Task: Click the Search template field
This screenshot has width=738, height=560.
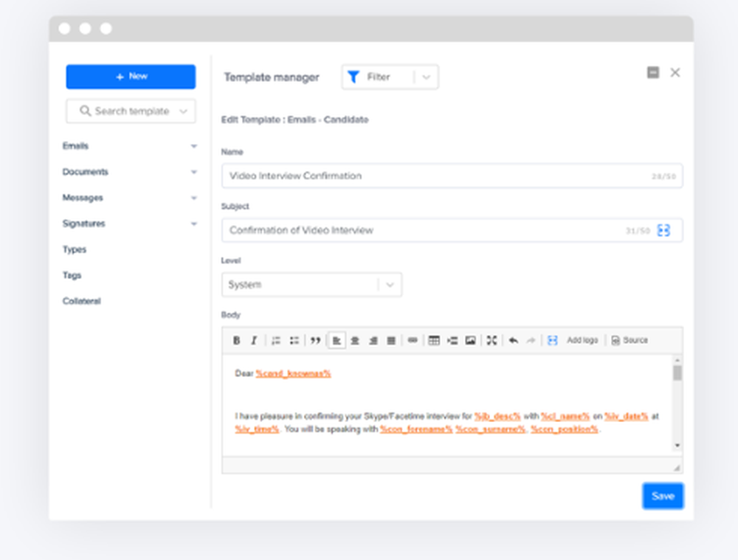Action: tap(131, 111)
